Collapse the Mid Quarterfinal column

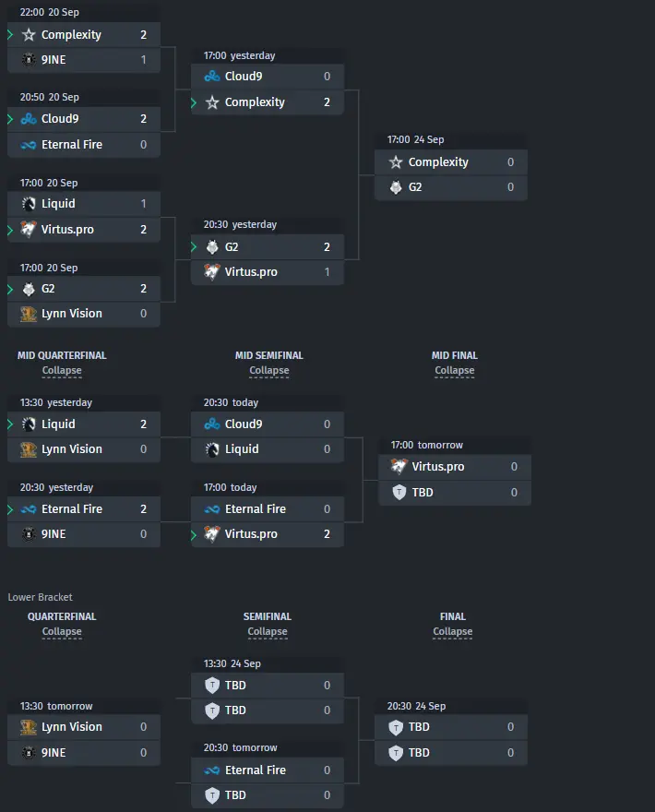[62, 370]
